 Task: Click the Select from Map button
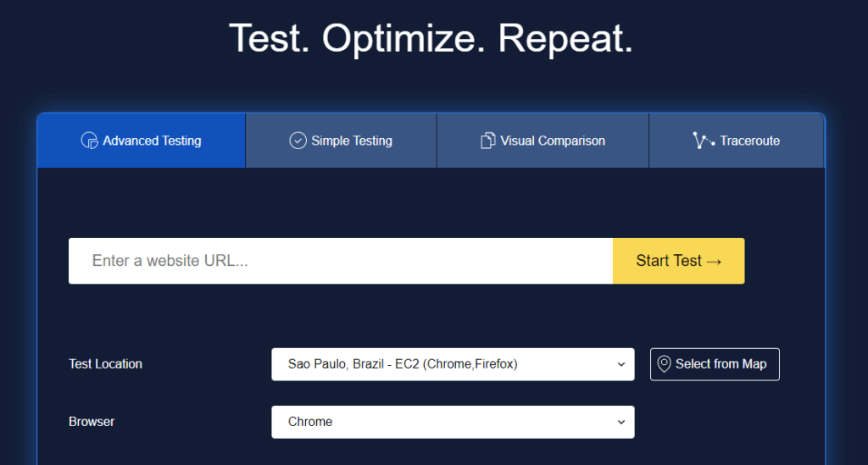(x=715, y=364)
